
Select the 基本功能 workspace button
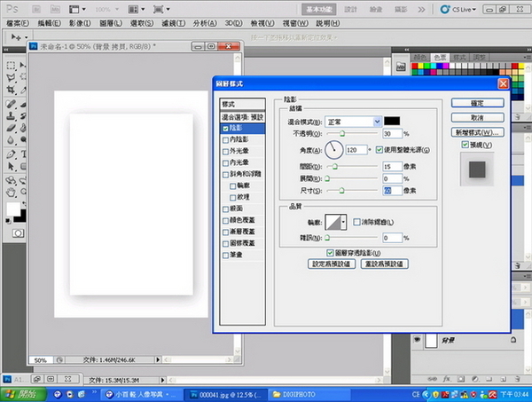(x=319, y=10)
